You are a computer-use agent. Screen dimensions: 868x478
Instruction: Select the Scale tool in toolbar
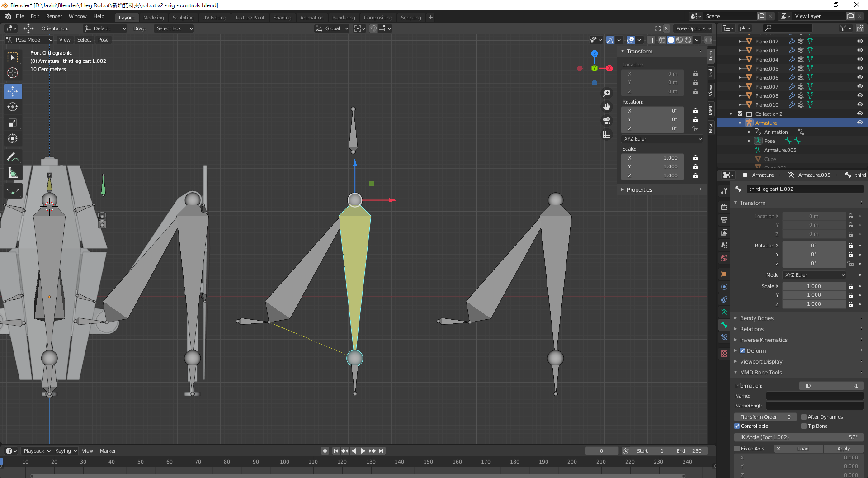coord(13,123)
